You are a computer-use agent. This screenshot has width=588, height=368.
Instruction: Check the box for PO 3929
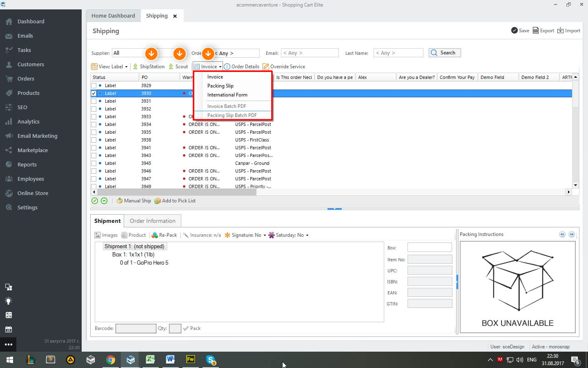94,86
